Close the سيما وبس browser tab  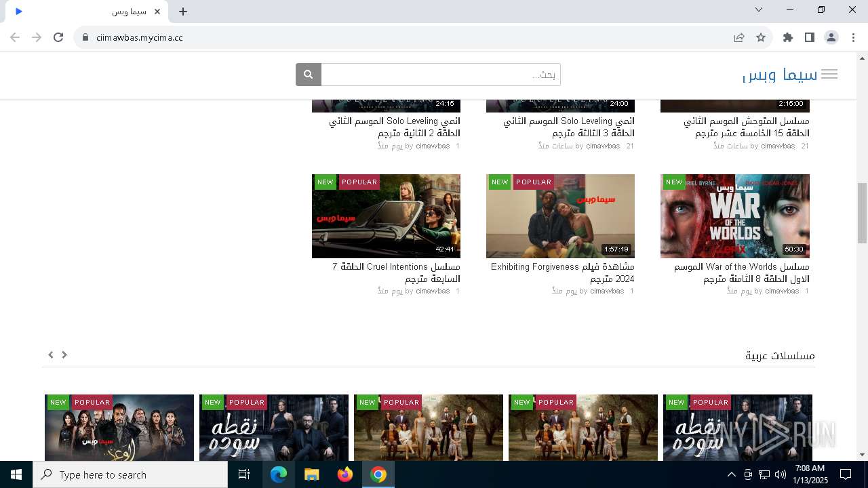158,12
